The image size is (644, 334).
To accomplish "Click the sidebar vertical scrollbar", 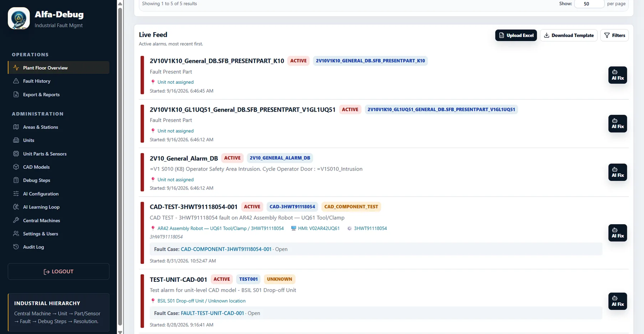I will coord(120,167).
